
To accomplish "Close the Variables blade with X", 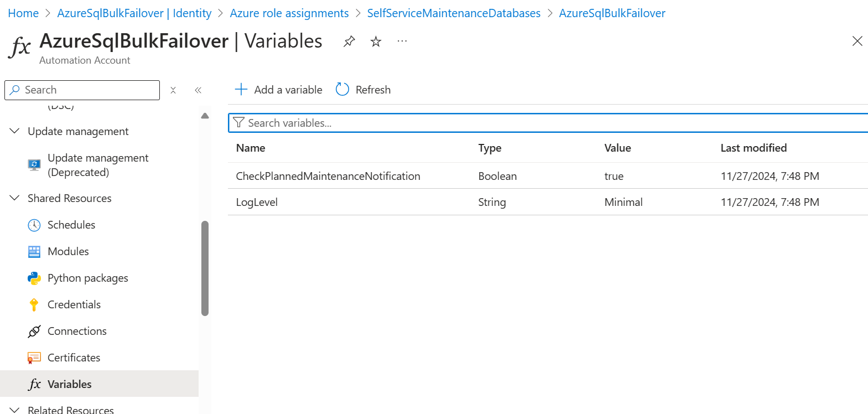I will click(x=857, y=41).
